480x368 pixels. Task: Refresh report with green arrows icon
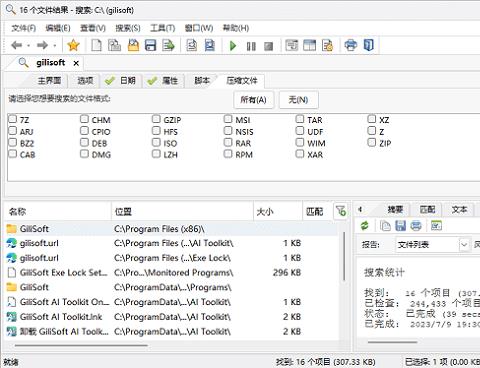365,226
